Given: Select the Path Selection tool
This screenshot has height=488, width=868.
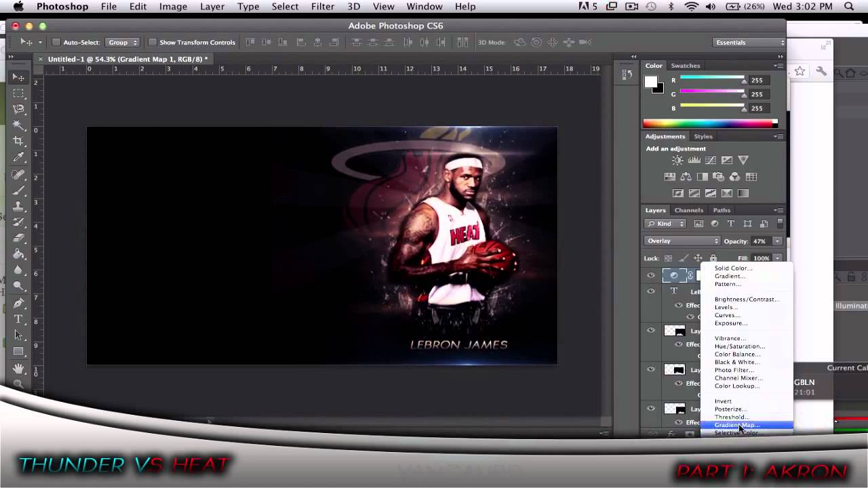Looking at the screenshot, I should [x=19, y=335].
